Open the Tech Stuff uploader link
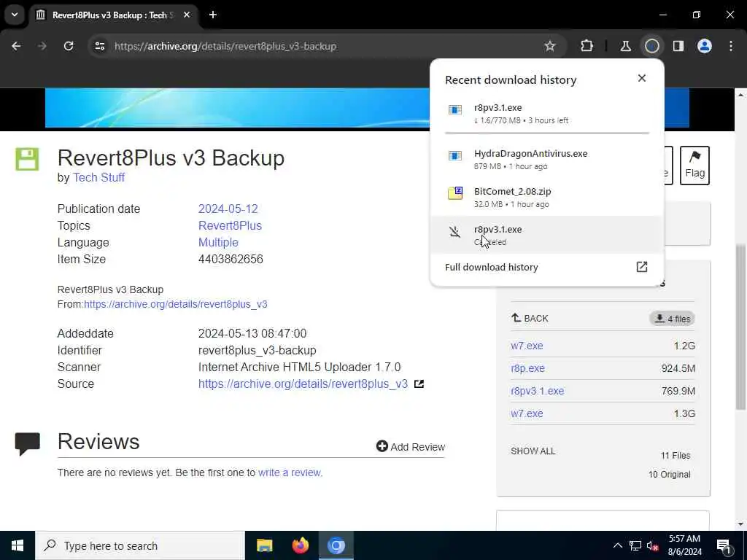 (98, 178)
